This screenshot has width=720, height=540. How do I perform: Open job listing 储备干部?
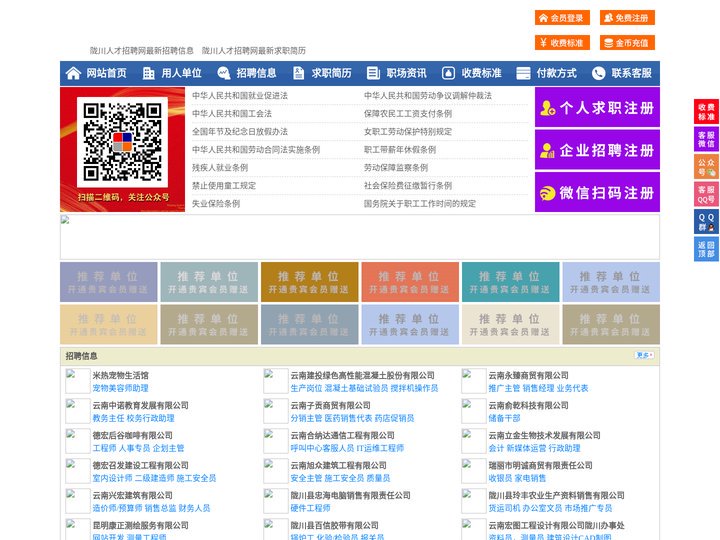click(504, 418)
